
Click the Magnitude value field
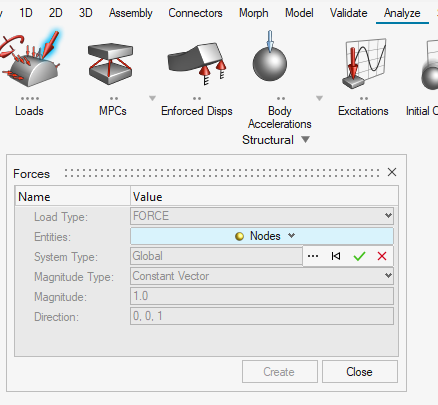pos(262,296)
